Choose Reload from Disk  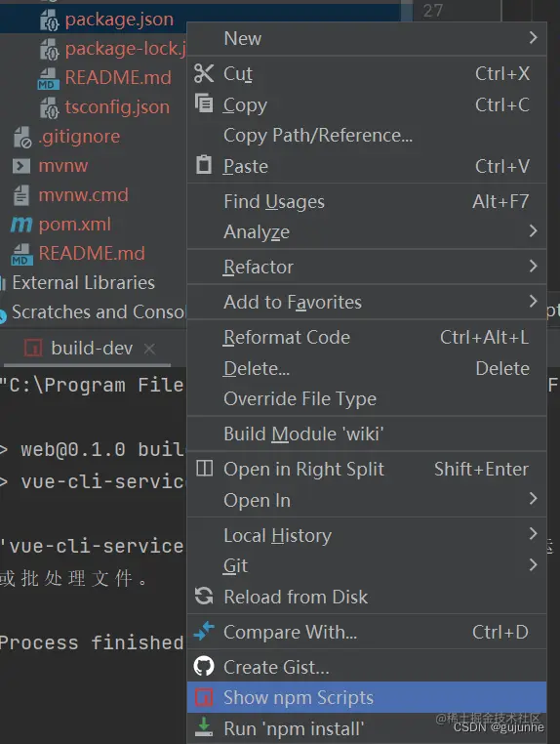(367, 597)
